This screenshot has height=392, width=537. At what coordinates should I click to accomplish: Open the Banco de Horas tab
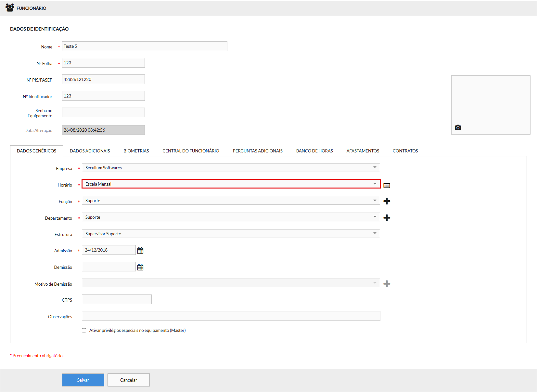[314, 151]
